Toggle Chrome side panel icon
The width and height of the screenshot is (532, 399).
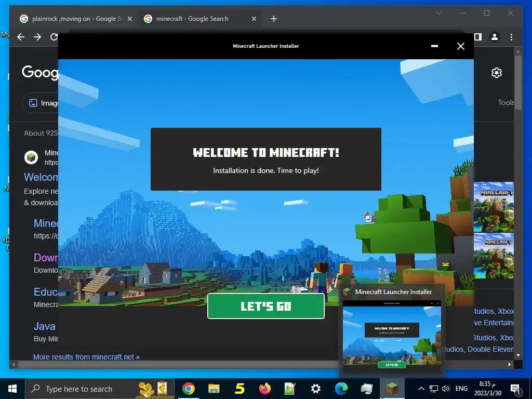tap(478, 37)
